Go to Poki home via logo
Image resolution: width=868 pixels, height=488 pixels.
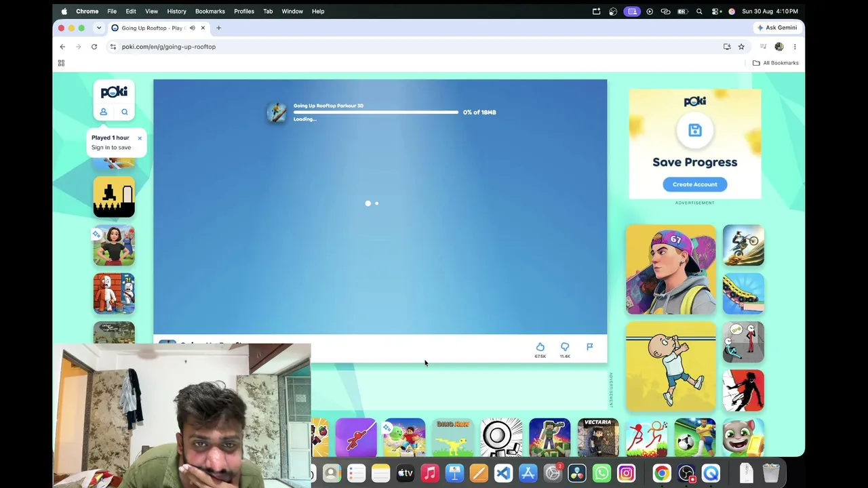(x=114, y=91)
